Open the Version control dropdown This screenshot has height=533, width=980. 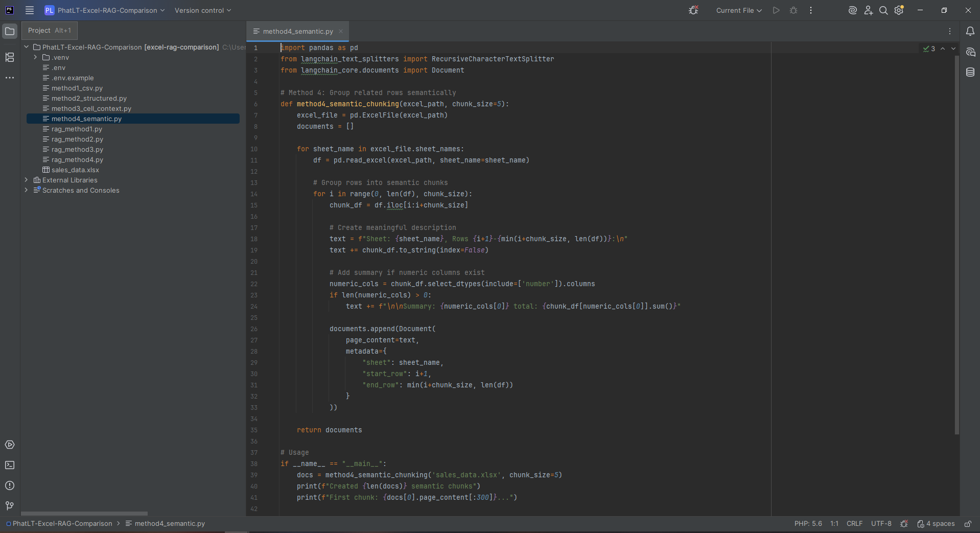tap(202, 10)
